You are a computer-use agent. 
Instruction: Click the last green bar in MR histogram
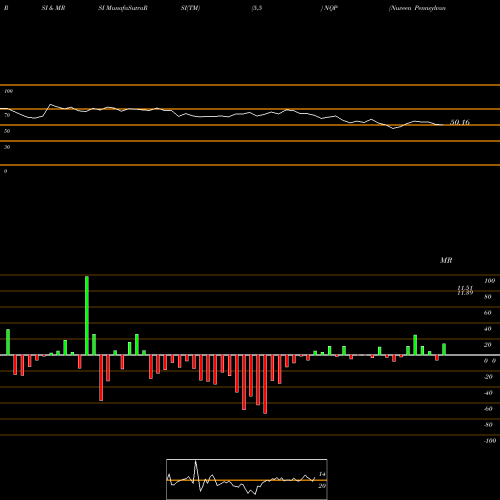[x=444, y=349]
